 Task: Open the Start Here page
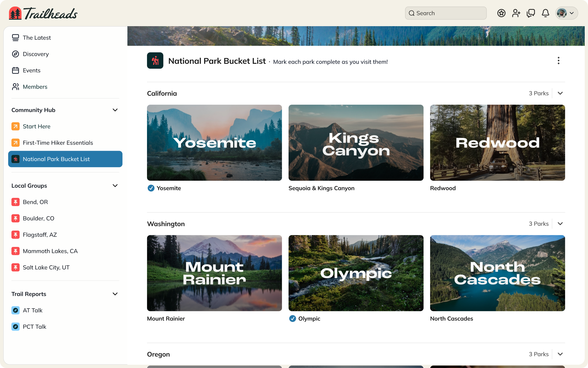36,126
